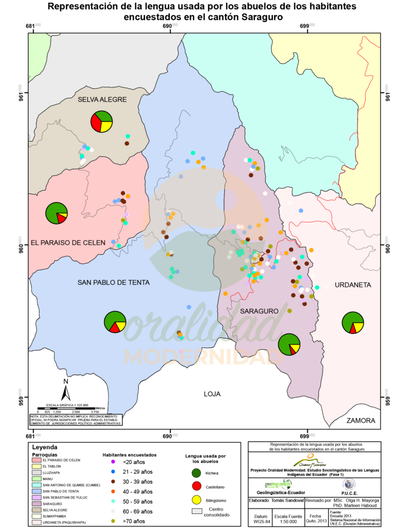Click the NOTA disclaimer text box
This screenshot has height=532, width=411.
pyautogui.click(x=76, y=420)
